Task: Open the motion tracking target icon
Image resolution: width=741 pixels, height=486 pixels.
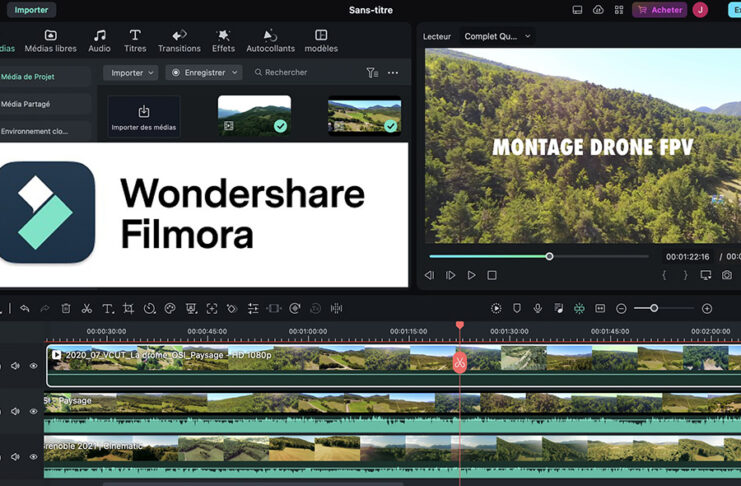Action: click(212, 309)
